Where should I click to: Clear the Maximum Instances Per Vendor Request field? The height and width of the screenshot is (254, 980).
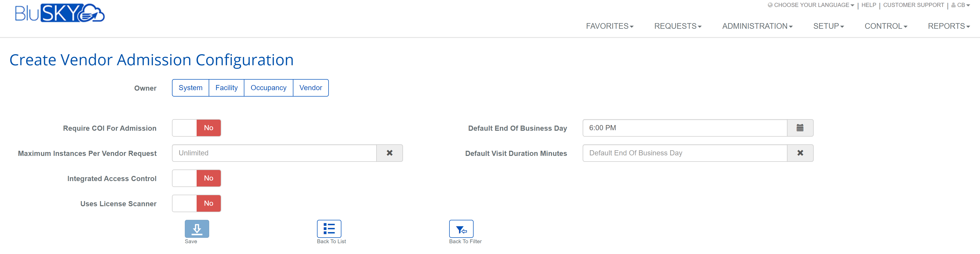[389, 153]
